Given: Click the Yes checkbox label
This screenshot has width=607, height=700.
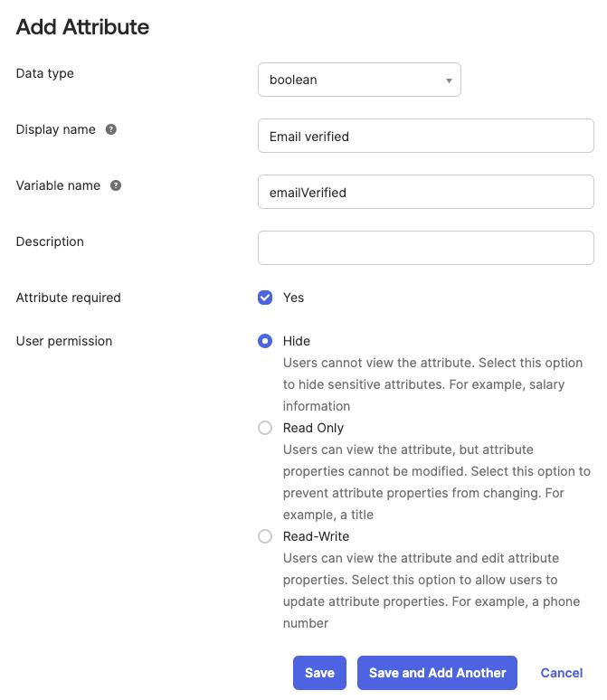Looking at the screenshot, I should click(x=293, y=298).
